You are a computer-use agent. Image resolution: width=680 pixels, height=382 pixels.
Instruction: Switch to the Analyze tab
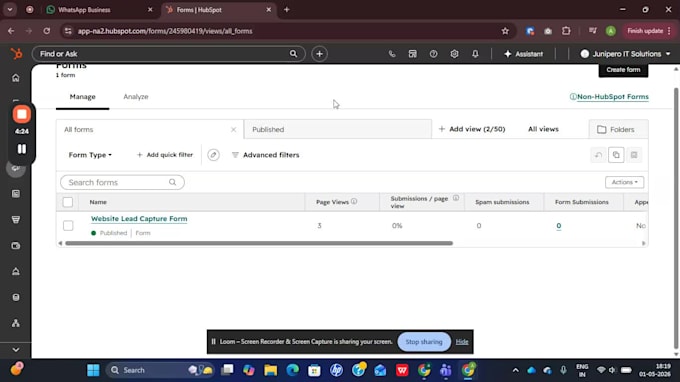point(136,97)
